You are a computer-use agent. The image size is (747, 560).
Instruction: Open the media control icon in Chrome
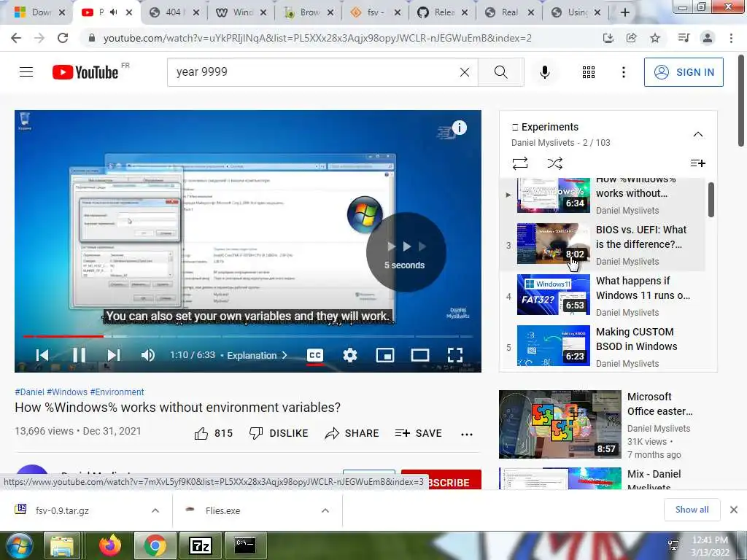tap(684, 38)
